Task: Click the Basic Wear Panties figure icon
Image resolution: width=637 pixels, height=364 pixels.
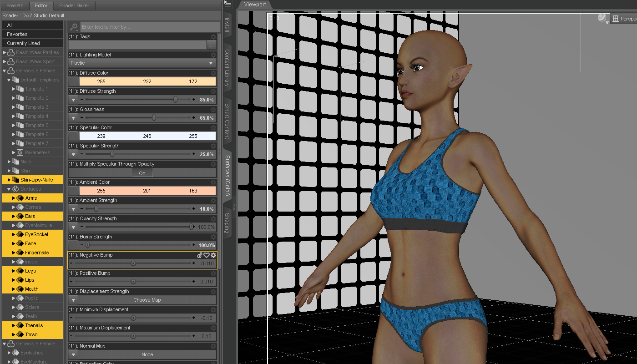Action: (11, 52)
